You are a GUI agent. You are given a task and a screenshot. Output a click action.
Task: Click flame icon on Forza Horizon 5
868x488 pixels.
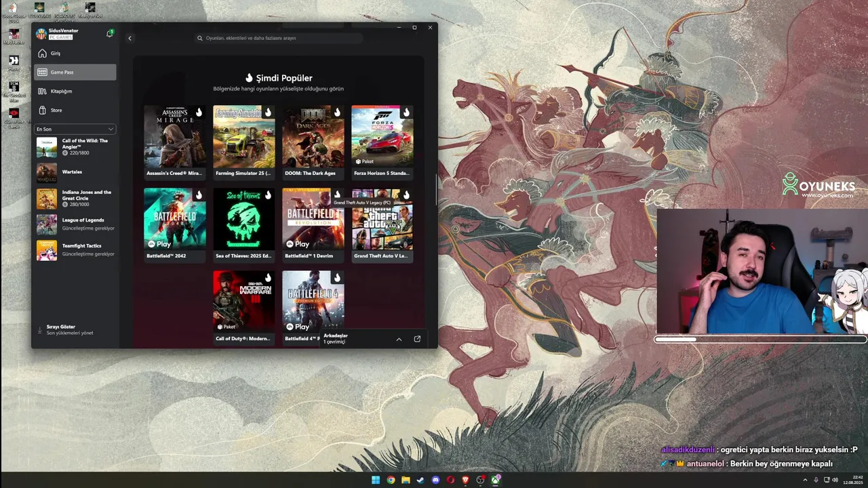coord(406,113)
